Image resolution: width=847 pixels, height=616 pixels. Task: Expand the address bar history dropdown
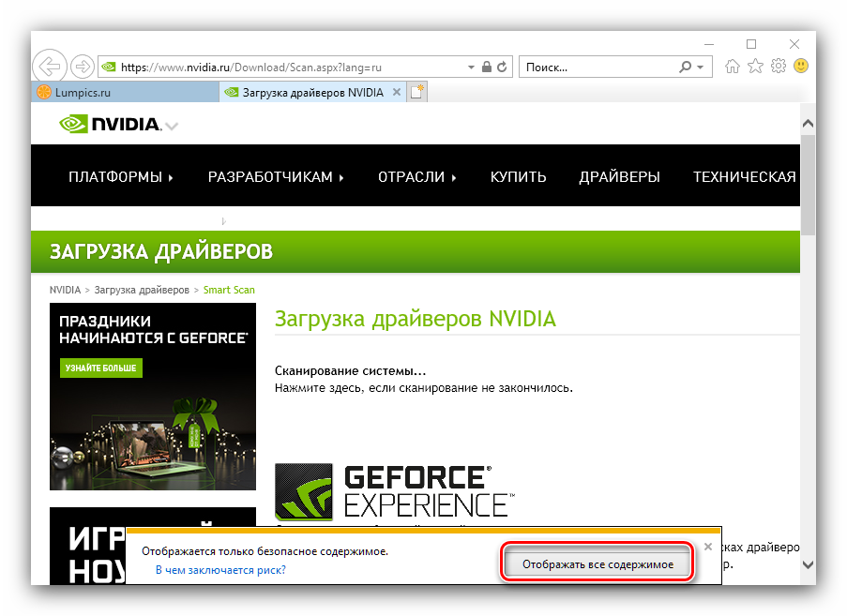click(x=471, y=68)
